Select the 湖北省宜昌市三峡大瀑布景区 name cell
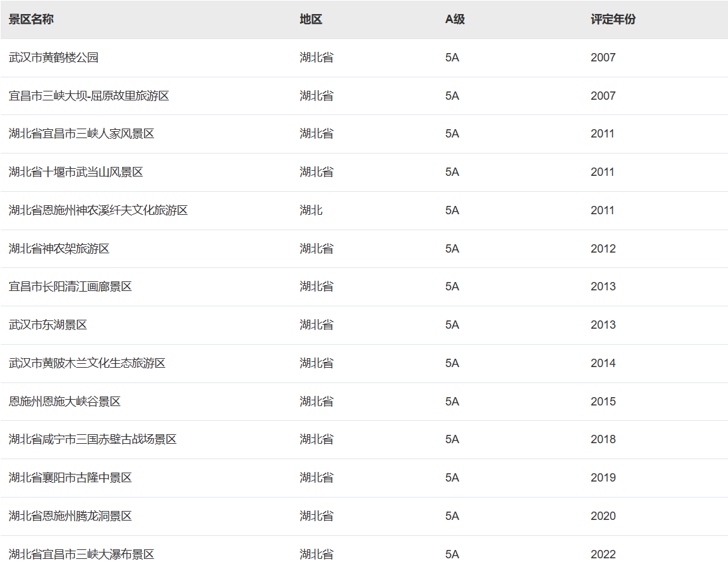 [81, 554]
